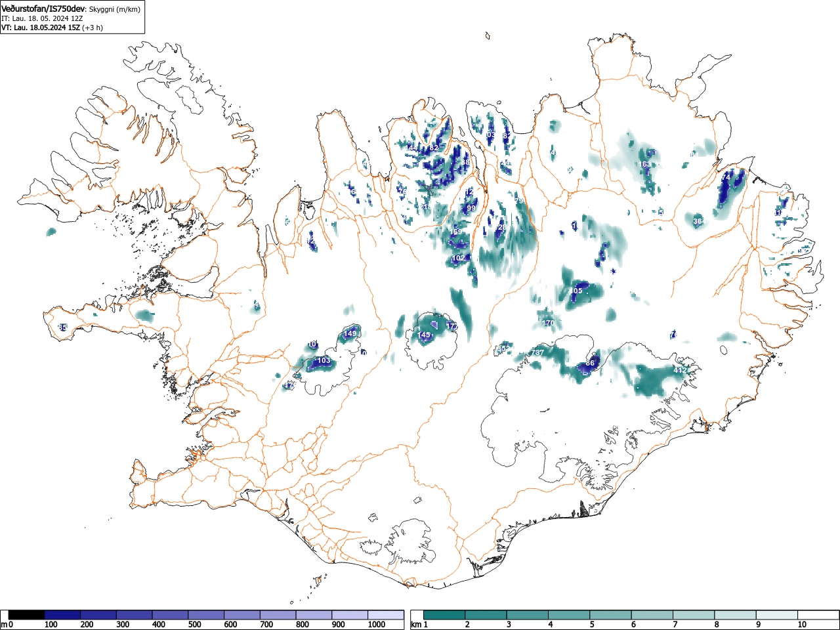Click the 400–500 m legend swatch
The width and height of the screenshot is (840, 630).
[170, 615]
